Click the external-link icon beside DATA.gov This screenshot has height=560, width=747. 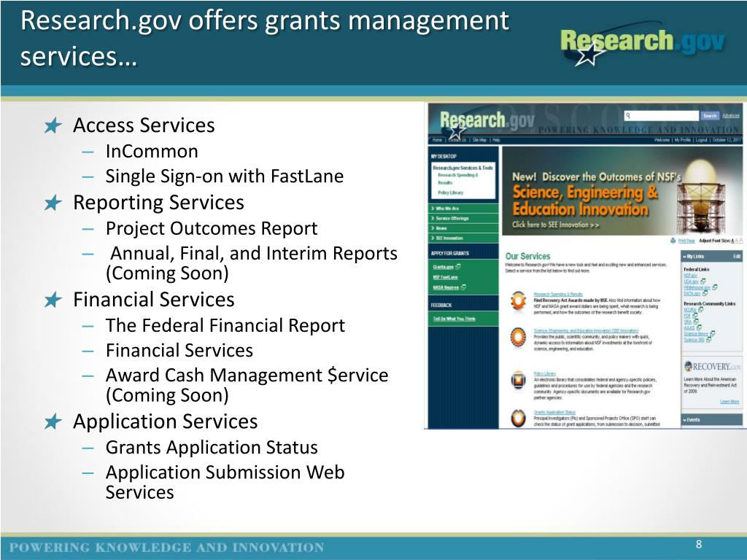705,293
